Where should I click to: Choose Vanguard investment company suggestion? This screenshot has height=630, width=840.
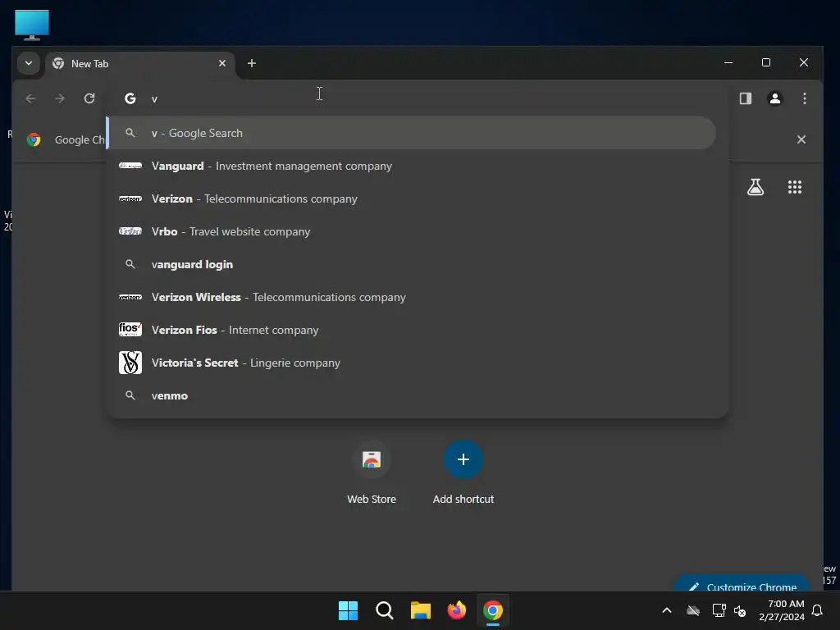click(x=412, y=166)
